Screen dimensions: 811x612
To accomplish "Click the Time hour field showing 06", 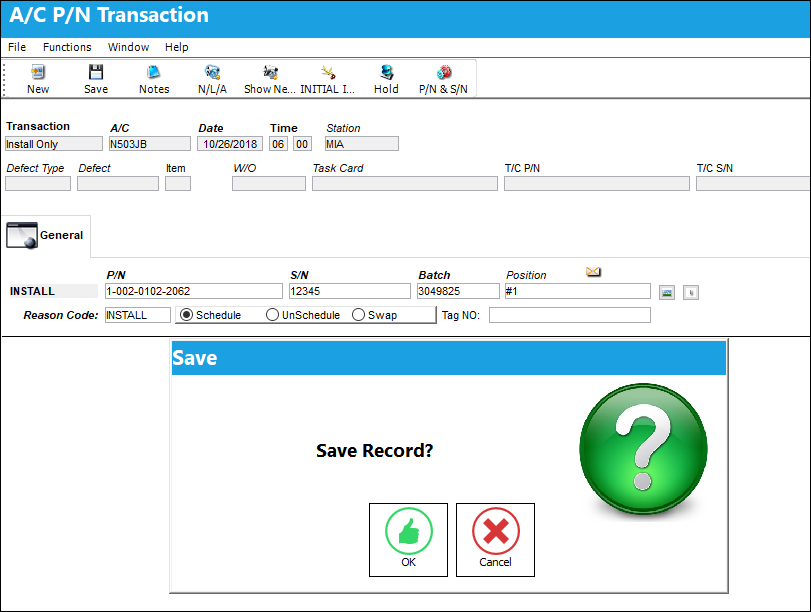I will click(x=278, y=144).
